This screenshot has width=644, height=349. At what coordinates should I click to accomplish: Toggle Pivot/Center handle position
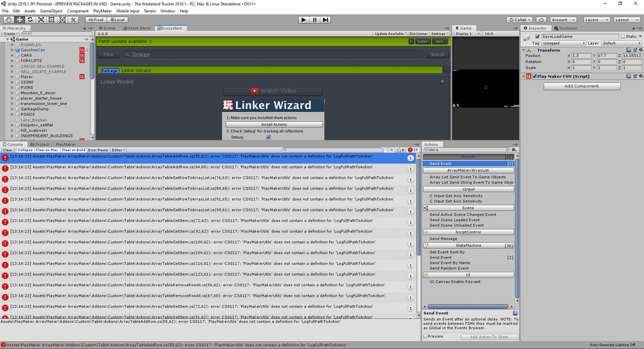(96, 20)
